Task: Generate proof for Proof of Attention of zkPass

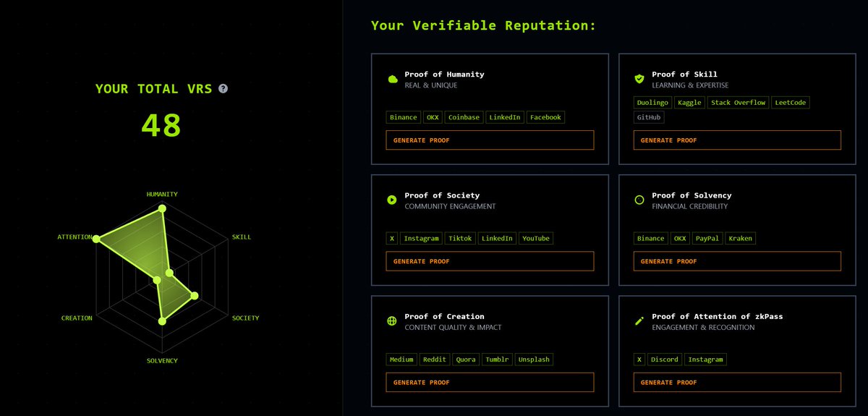Action: (x=737, y=382)
